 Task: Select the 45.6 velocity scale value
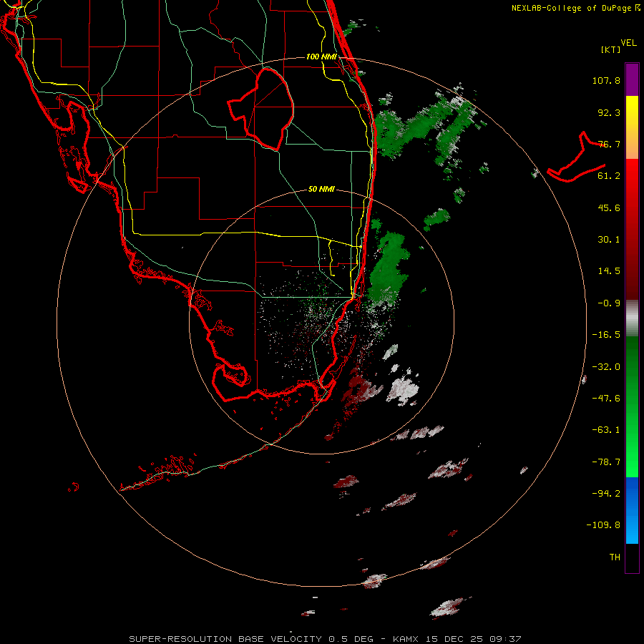tap(609, 208)
